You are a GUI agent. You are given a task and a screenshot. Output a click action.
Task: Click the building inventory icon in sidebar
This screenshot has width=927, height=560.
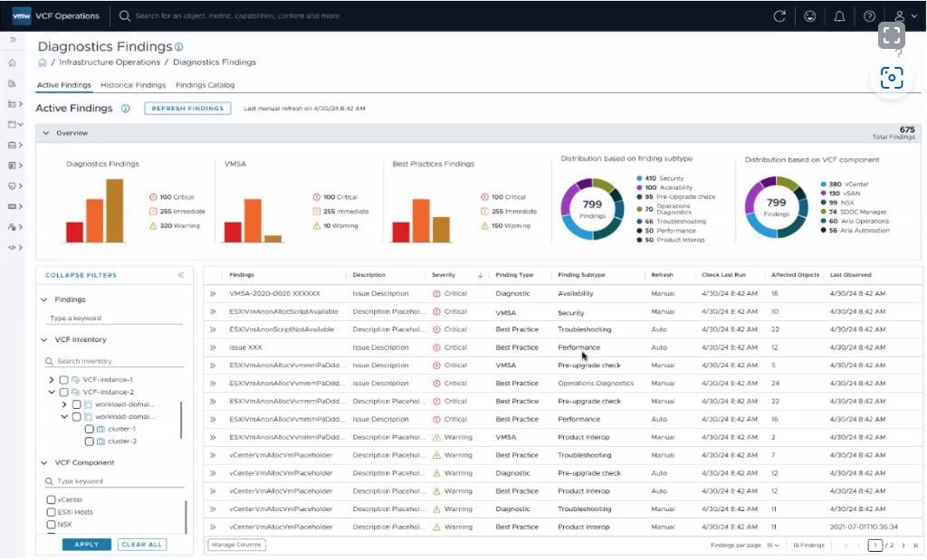12,83
